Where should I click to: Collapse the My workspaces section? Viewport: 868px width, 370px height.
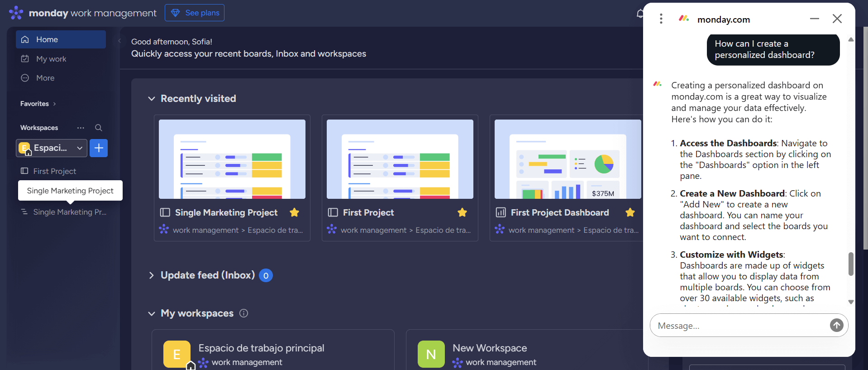[x=152, y=313]
